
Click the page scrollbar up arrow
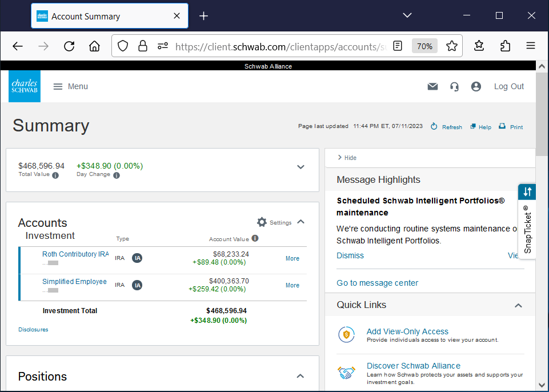pos(542,66)
